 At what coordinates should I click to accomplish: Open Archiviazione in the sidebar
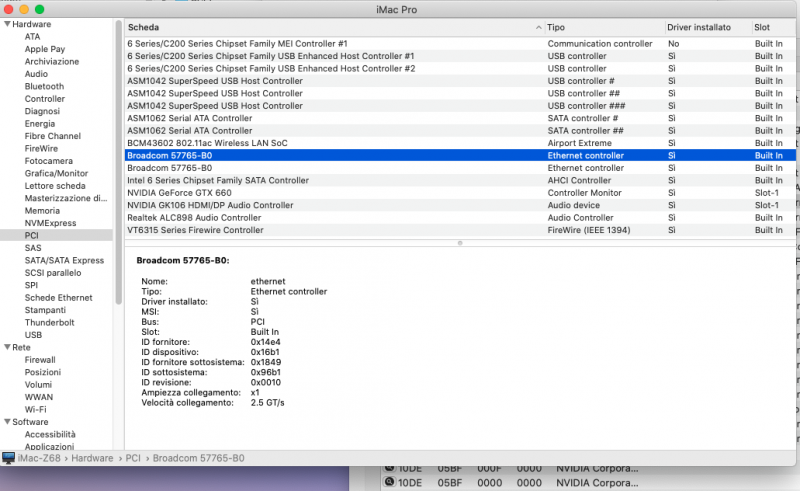[x=52, y=61]
